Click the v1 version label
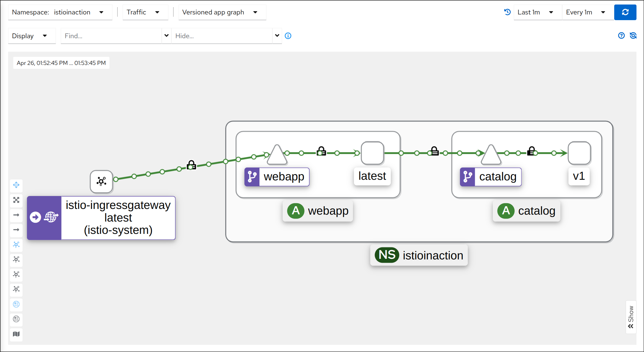 (x=579, y=176)
